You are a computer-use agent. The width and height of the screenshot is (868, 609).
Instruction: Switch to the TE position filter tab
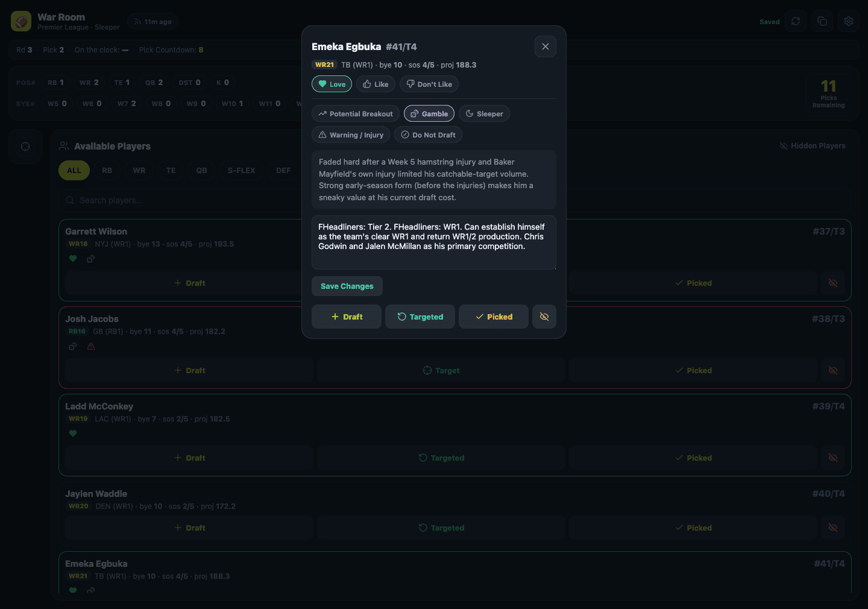(171, 171)
